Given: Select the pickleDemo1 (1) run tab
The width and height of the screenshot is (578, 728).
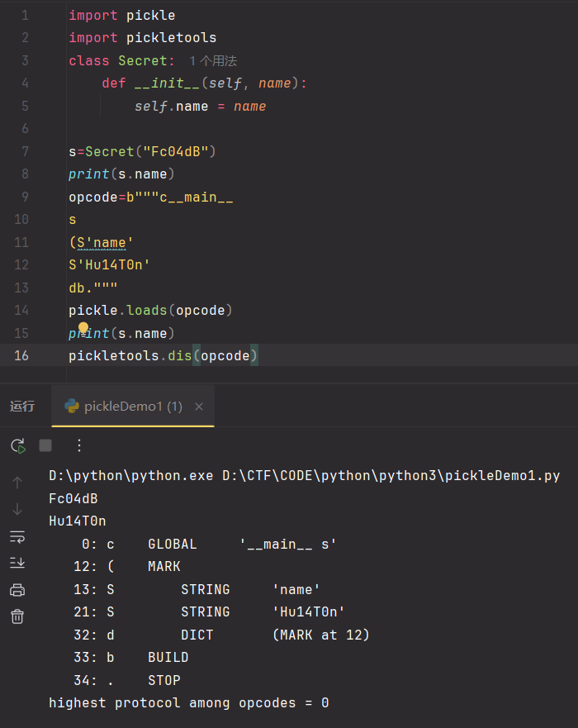Looking at the screenshot, I should click(132, 407).
